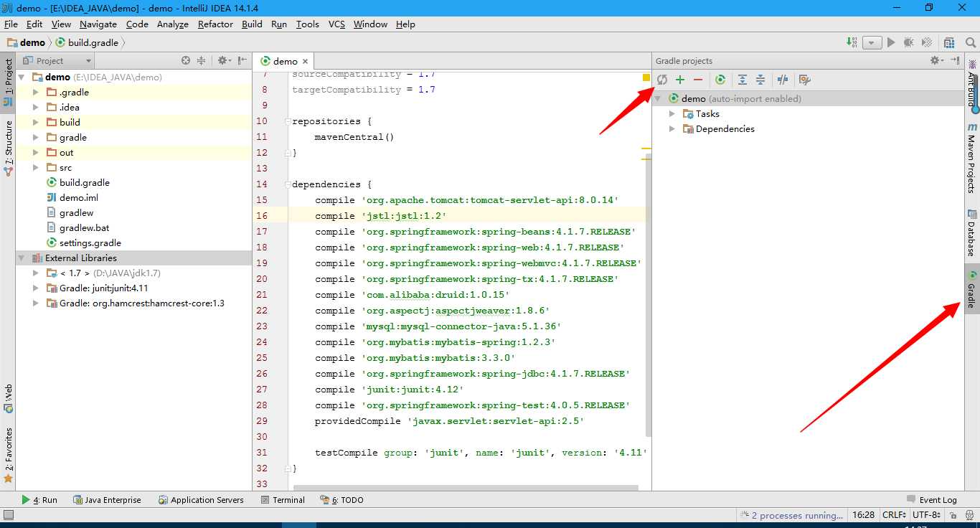Open Gradle projects panel gear options
Viewport: 980px width, 528px height.
[936, 61]
